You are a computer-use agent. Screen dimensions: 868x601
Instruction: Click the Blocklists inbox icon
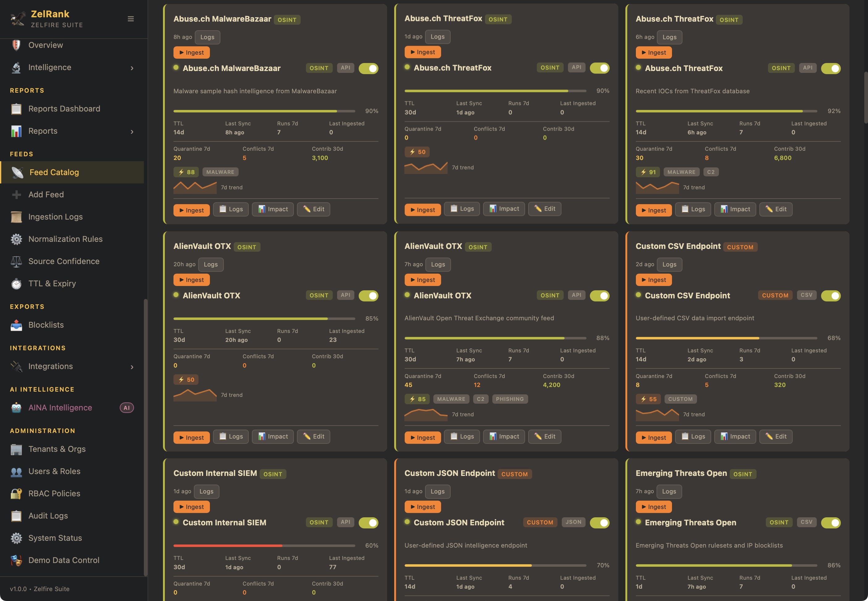point(16,325)
